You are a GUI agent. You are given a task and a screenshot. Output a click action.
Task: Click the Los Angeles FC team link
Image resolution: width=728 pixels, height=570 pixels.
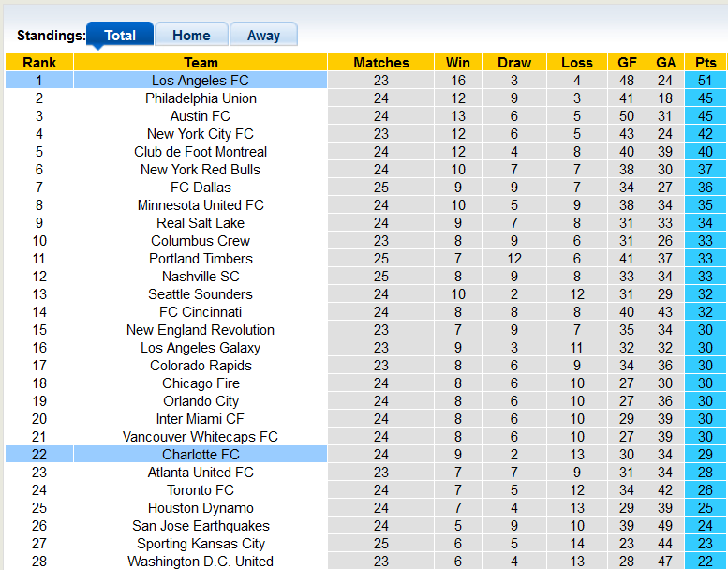click(x=201, y=81)
